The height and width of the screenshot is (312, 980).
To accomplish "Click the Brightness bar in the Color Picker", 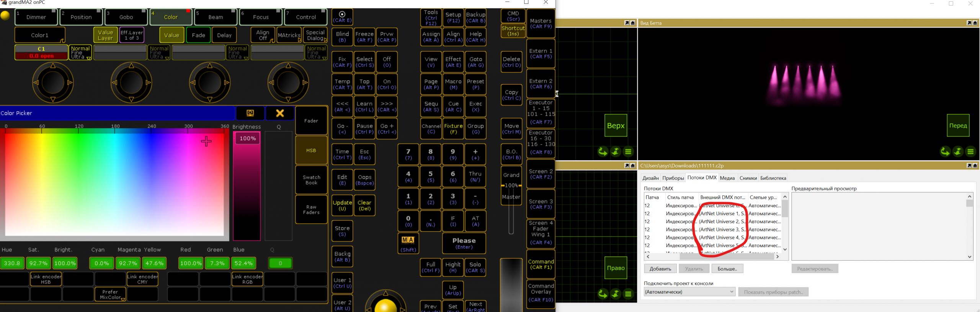I will (x=247, y=186).
